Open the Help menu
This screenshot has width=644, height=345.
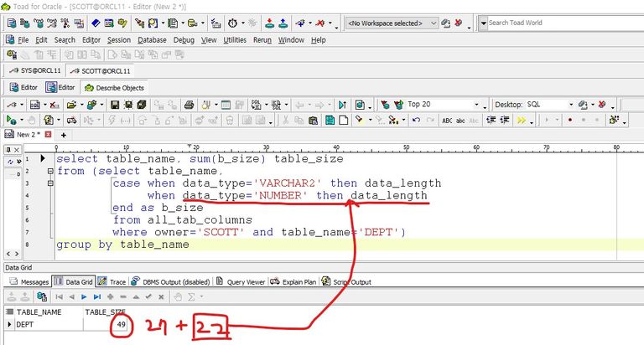point(319,40)
